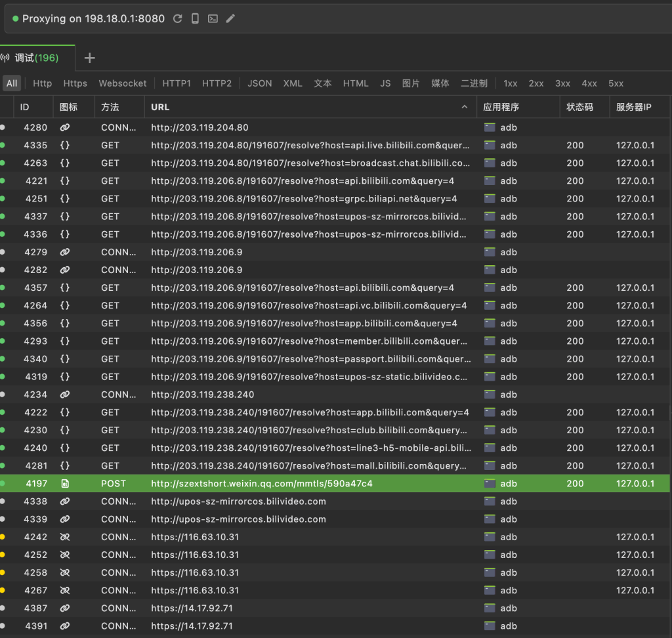
Task: Click Proxying on 198.18.0.1:8080 status text
Action: click(93, 18)
